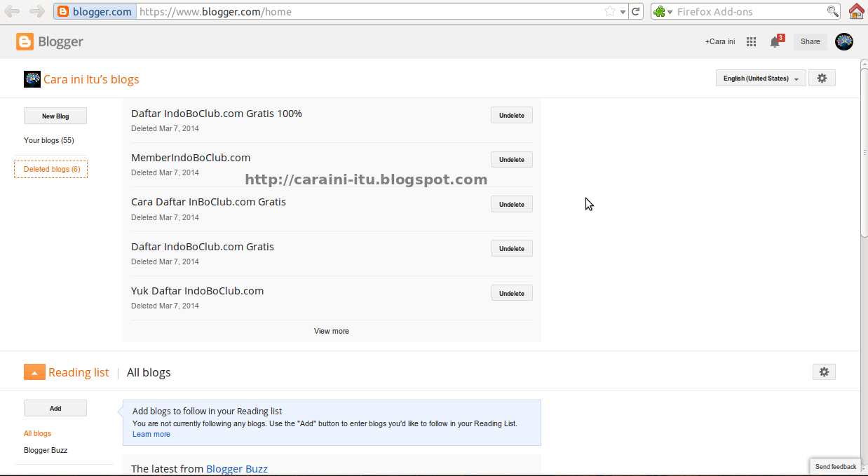Click the search magnifier icon
The width and height of the screenshot is (868, 476).
[833, 11]
